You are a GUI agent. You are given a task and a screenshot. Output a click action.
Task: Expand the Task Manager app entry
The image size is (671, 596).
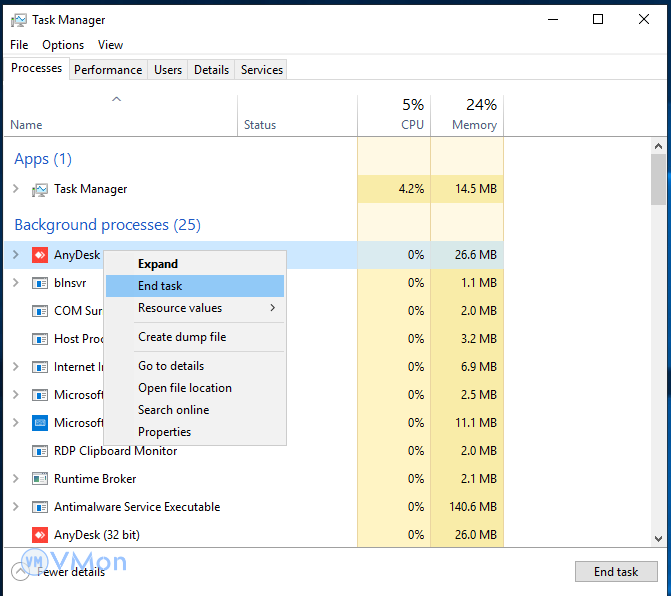point(15,189)
